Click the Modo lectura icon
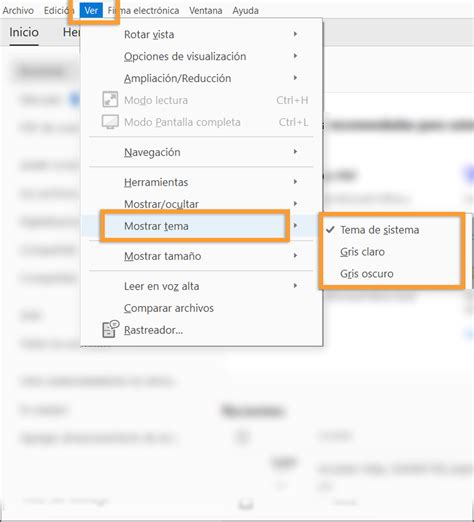 [110, 99]
